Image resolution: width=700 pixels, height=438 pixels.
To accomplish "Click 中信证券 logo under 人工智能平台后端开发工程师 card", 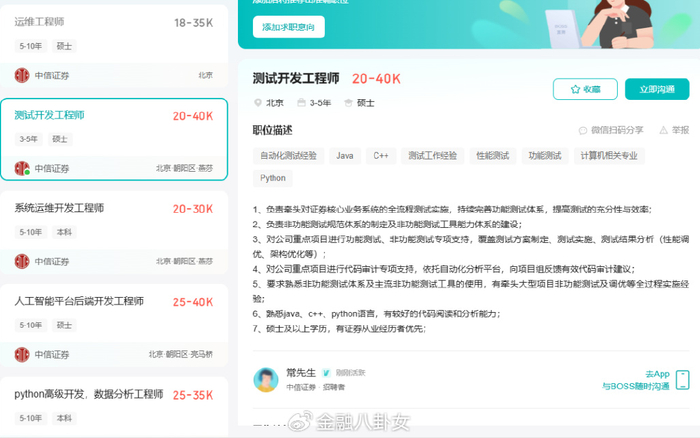I will point(22,355).
